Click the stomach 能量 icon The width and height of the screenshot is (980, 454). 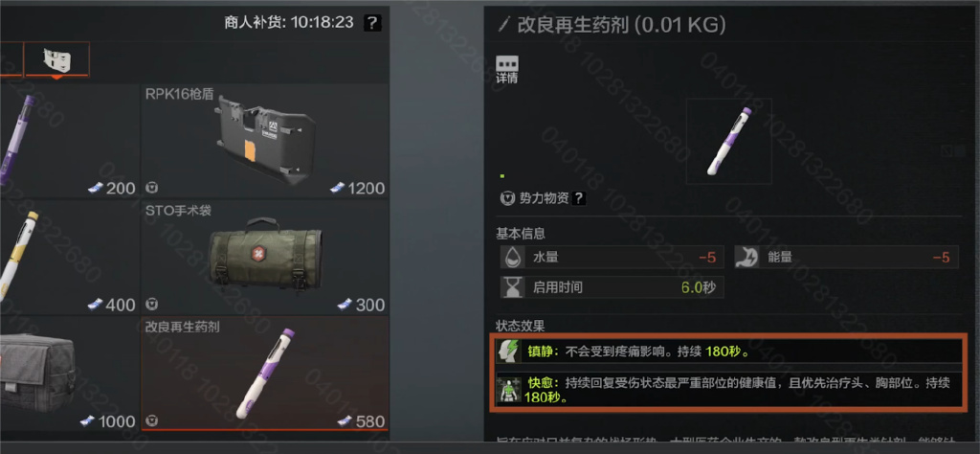click(x=746, y=257)
